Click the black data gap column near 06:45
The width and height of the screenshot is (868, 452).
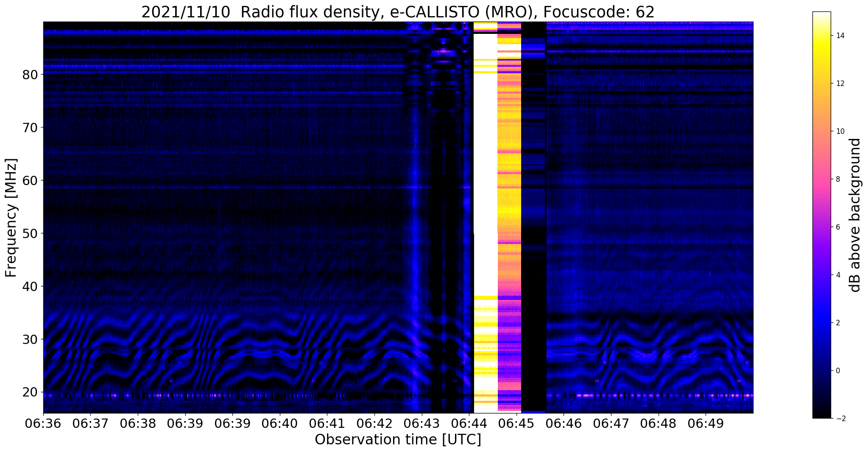point(533,217)
